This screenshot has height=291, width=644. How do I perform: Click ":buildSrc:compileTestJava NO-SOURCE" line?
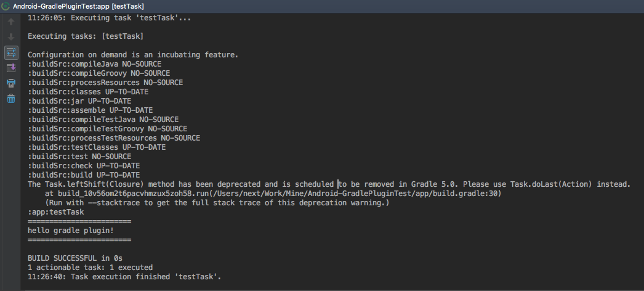(x=103, y=120)
